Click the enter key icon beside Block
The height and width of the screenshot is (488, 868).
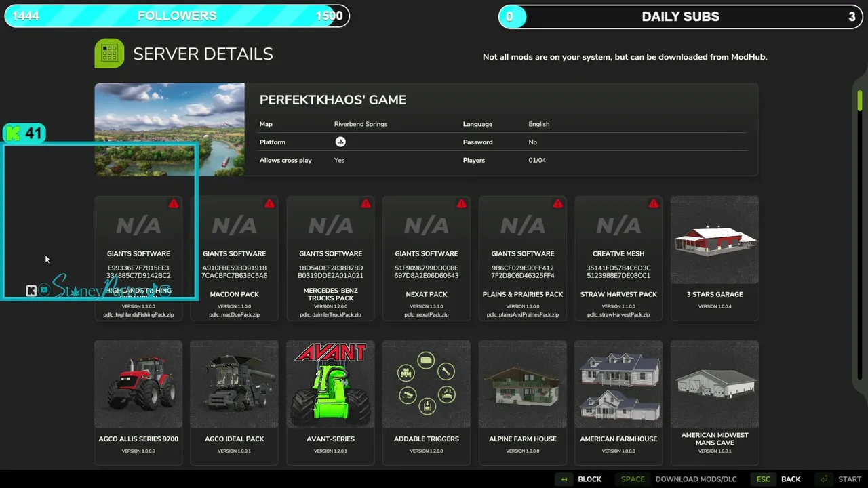pos(564,479)
